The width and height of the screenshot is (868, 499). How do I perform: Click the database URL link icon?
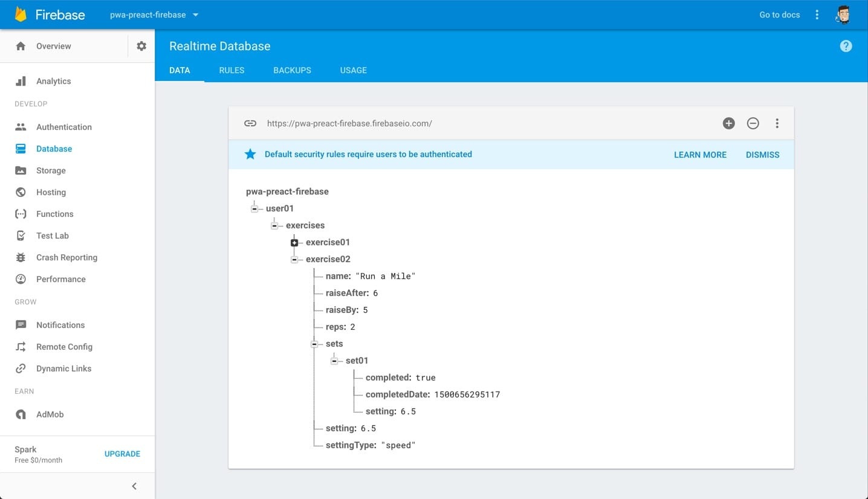click(x=250, y=123)
